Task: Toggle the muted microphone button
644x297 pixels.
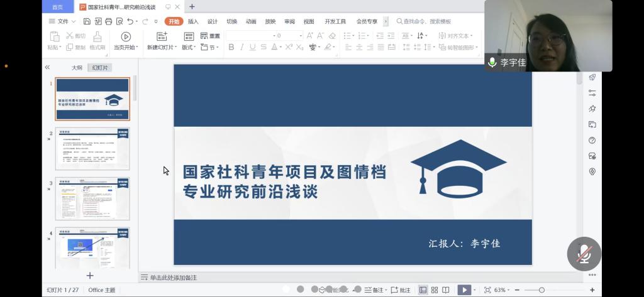Action: coord(584,254)
